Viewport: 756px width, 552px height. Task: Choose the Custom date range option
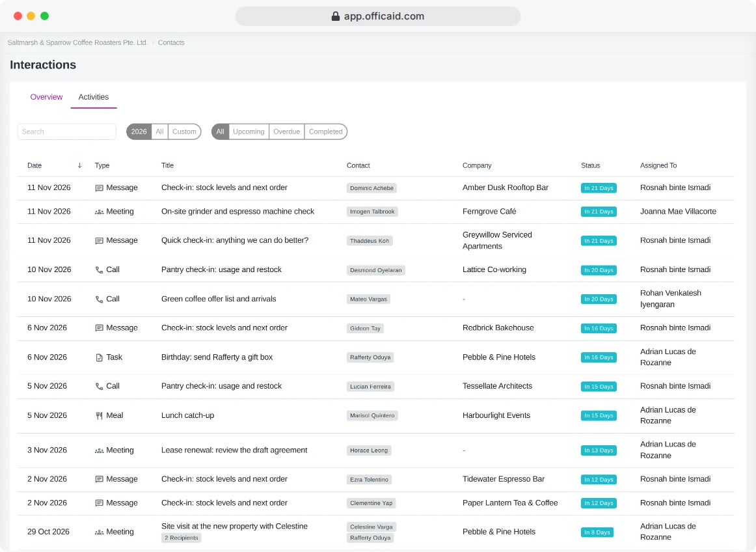tap(184, 131)
